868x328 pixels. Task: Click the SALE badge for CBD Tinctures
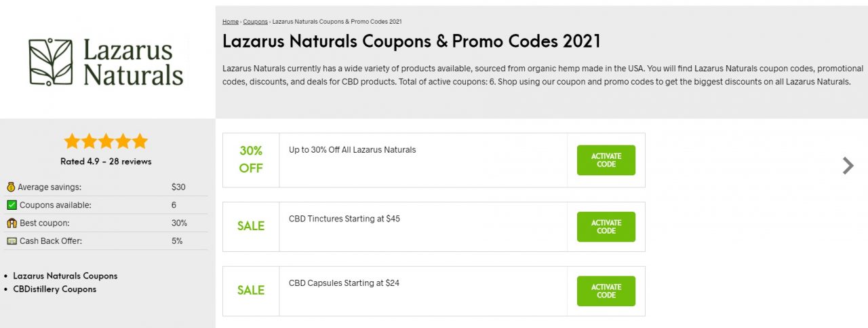click(251, 226)
